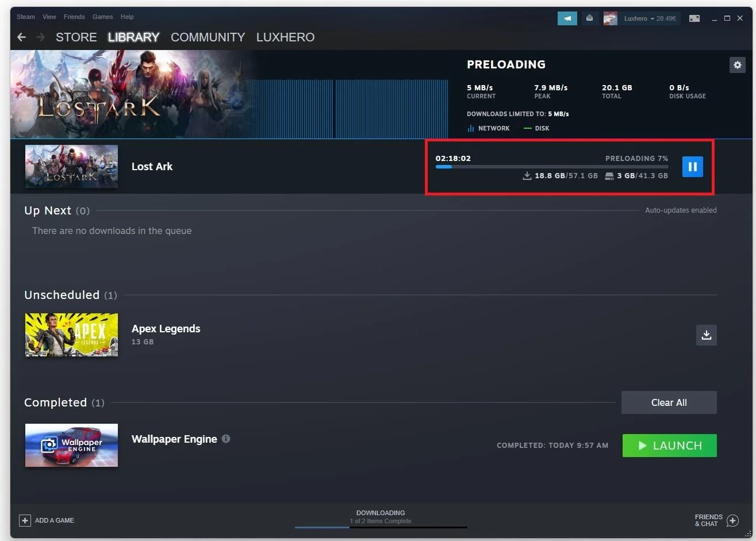Click the DOWNLOADING status at bottom
The width and height of the screenshot is (756, 541).
(381, 513)
